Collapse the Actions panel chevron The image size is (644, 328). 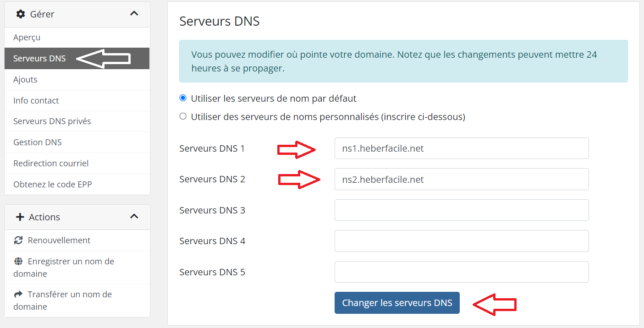point(134,217)
